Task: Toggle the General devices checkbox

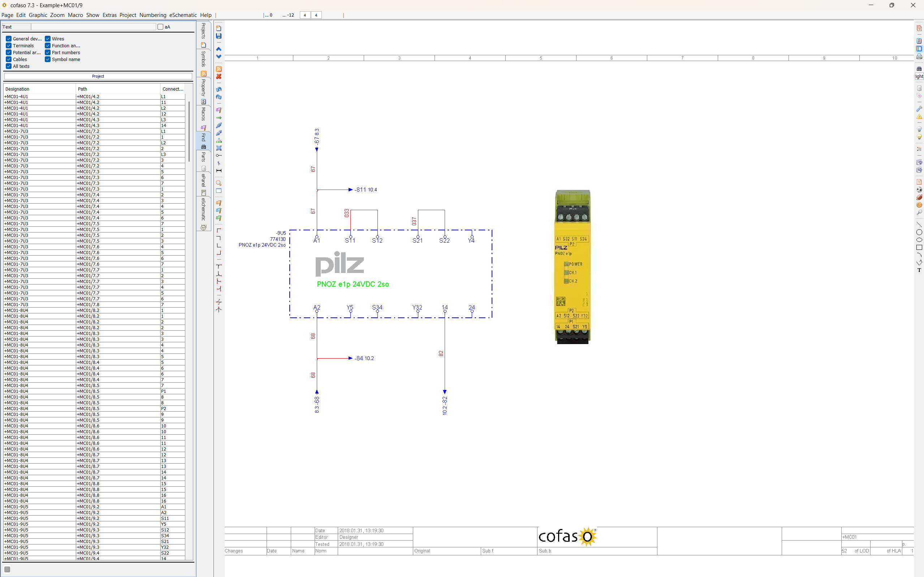Action: point(8,39)
